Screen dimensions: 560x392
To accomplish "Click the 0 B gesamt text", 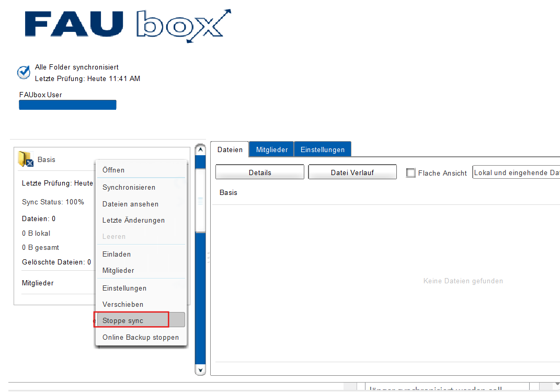I will click(40, 247).
